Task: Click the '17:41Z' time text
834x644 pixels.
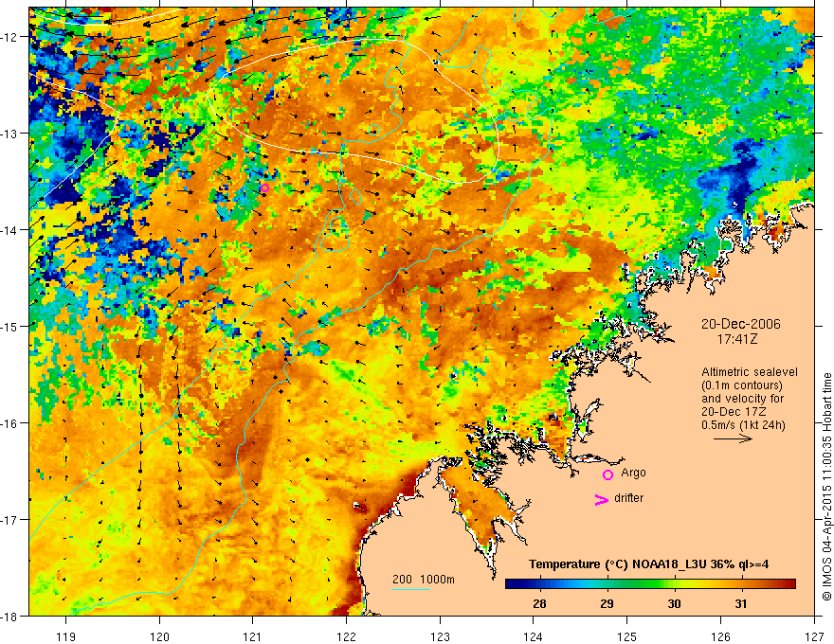Action: [x=736, y=338]
